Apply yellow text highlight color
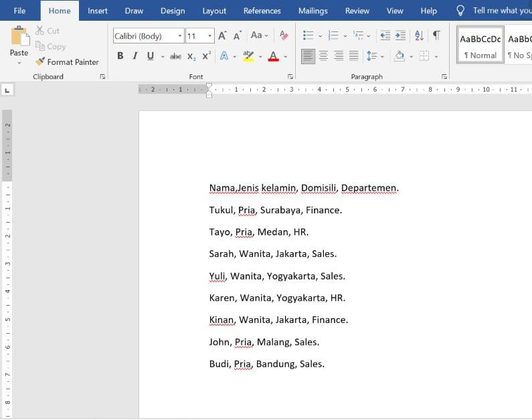The image size is (532, 420). 248,56
